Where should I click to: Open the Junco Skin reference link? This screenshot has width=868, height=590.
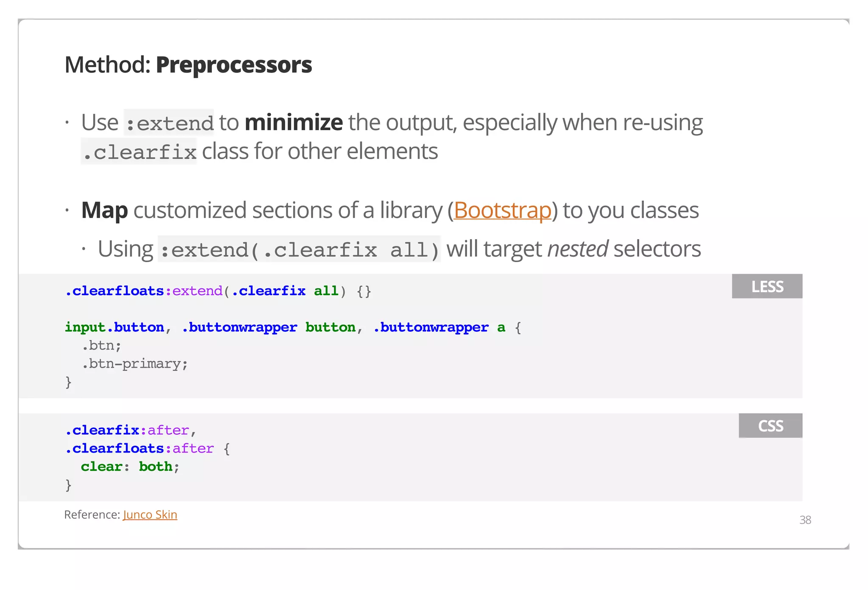150,515
